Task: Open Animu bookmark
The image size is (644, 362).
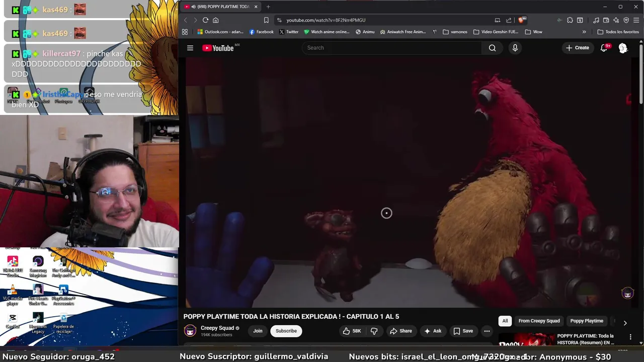Action: (365, 32)
